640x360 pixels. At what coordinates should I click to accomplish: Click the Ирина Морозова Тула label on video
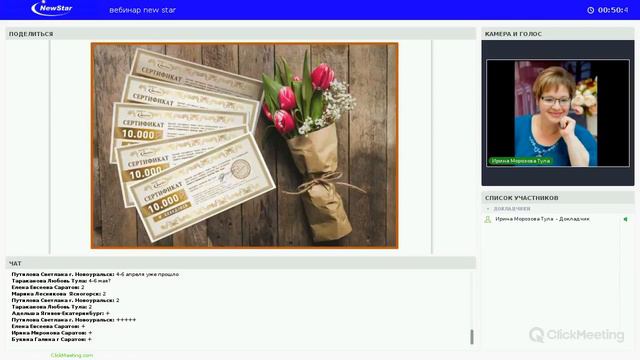coord(520,161)
